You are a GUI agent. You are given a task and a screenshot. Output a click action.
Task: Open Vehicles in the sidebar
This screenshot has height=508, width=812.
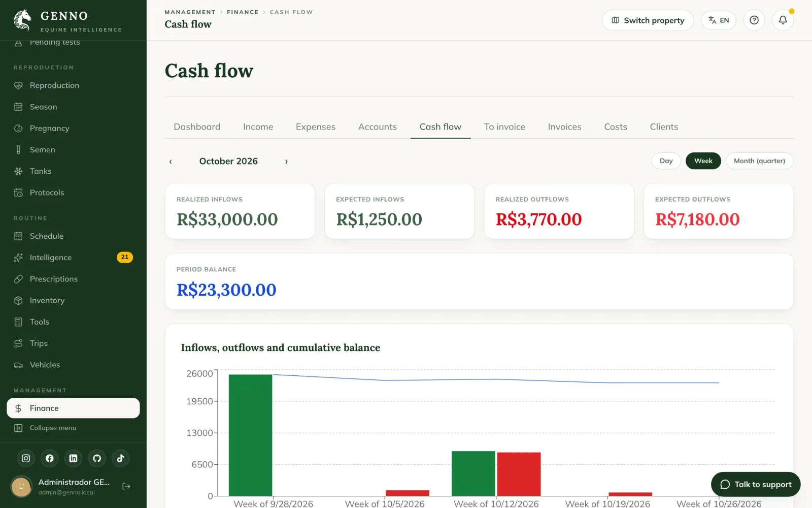click(73, 365)
